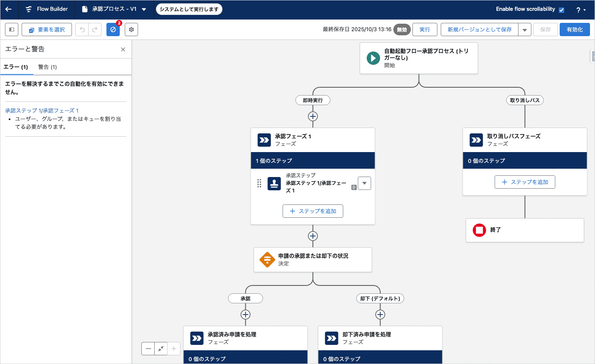Open the help question mark menu
This screenshot has height=364, width=595.
click(580, 10)
